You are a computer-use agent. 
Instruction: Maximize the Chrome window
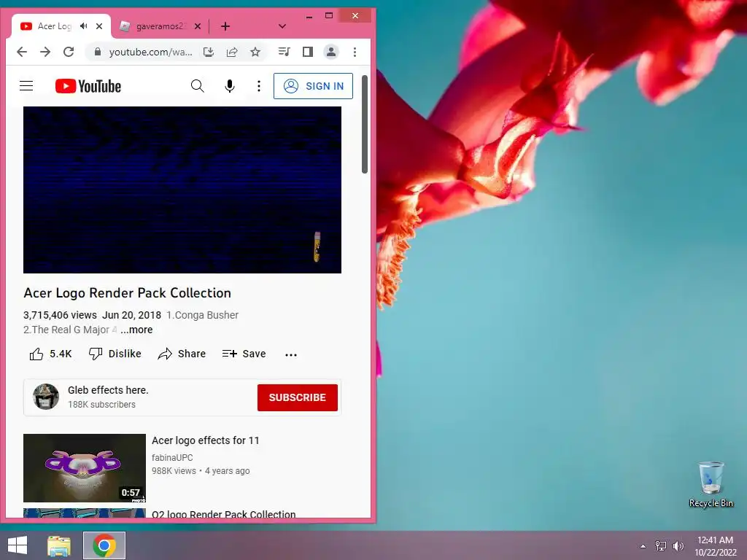coord(329,16)
